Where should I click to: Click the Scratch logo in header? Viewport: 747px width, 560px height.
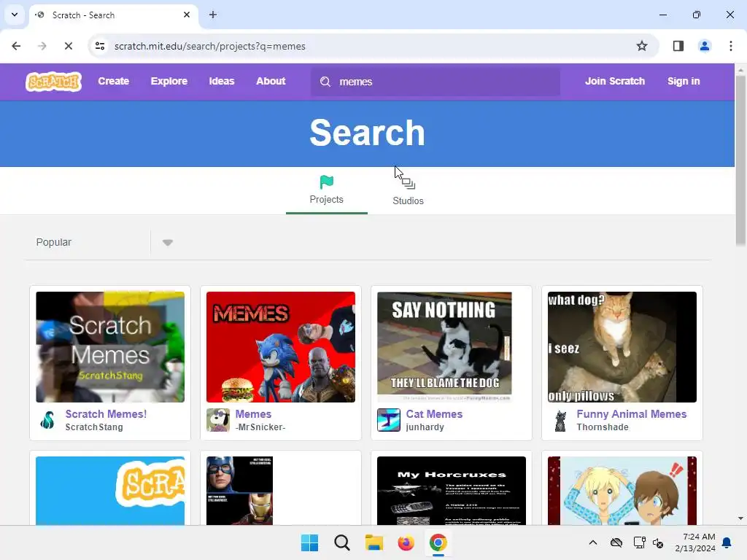pyautogui.click(x=53, y=82)
